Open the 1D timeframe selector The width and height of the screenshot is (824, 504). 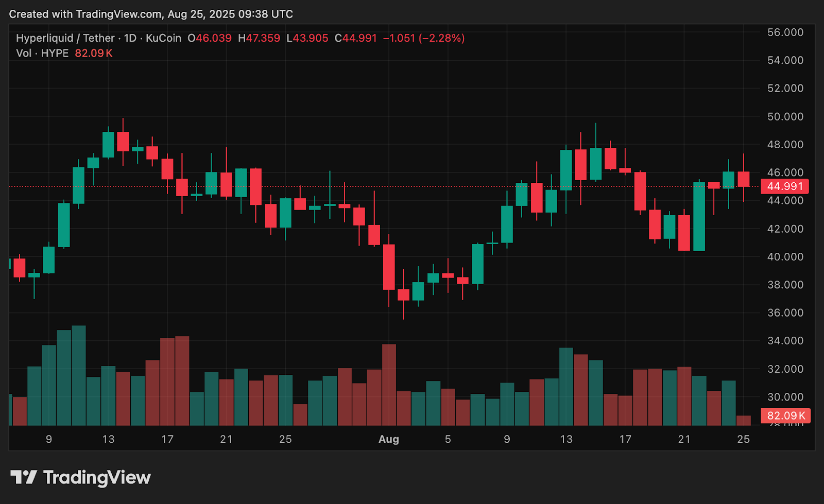coord(129,38)
